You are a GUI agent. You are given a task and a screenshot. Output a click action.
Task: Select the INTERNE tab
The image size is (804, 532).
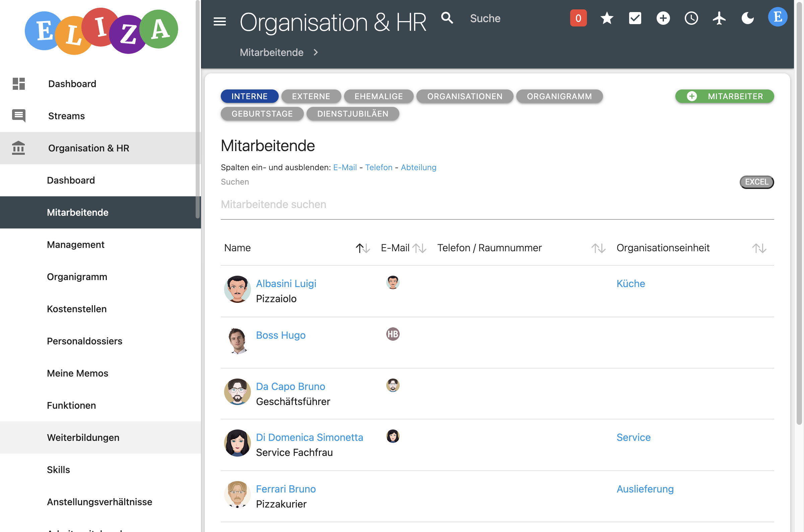(x=250, y=96)
